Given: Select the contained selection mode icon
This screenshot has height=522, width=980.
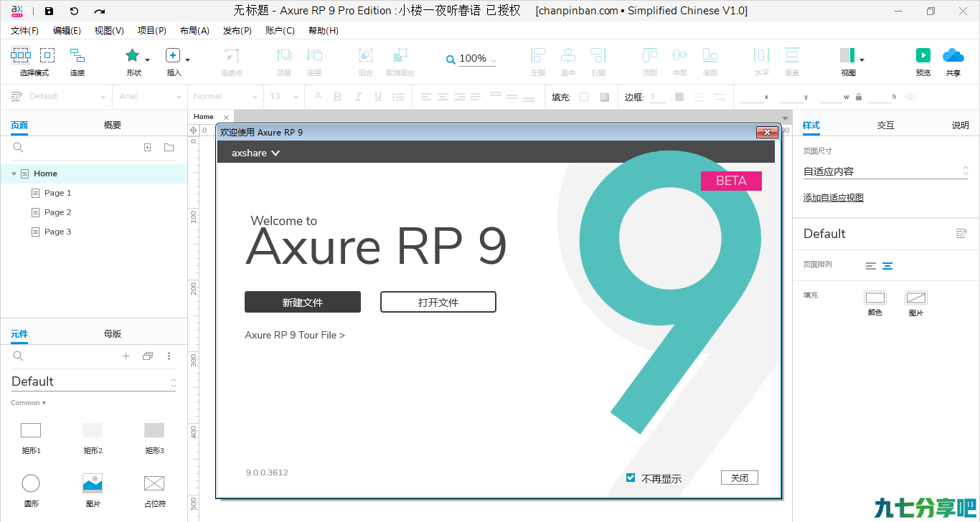Looking at the screenshot, I should (x=47, y=55).
